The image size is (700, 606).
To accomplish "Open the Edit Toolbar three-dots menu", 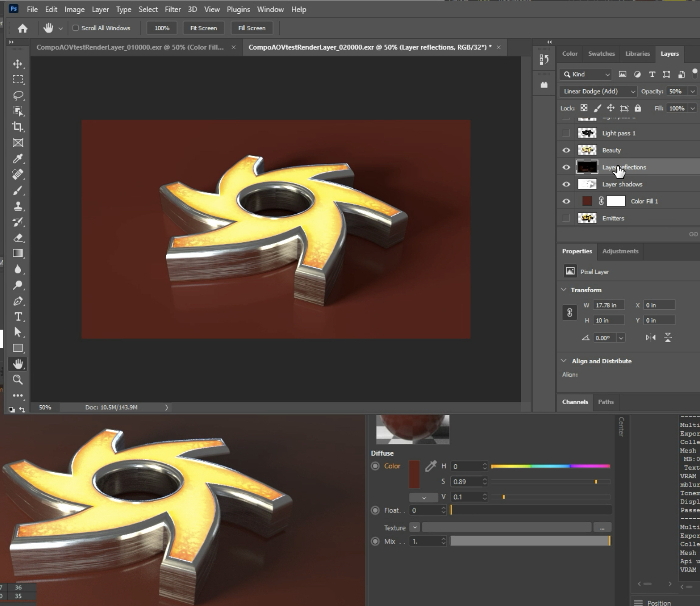I will 17,395.
